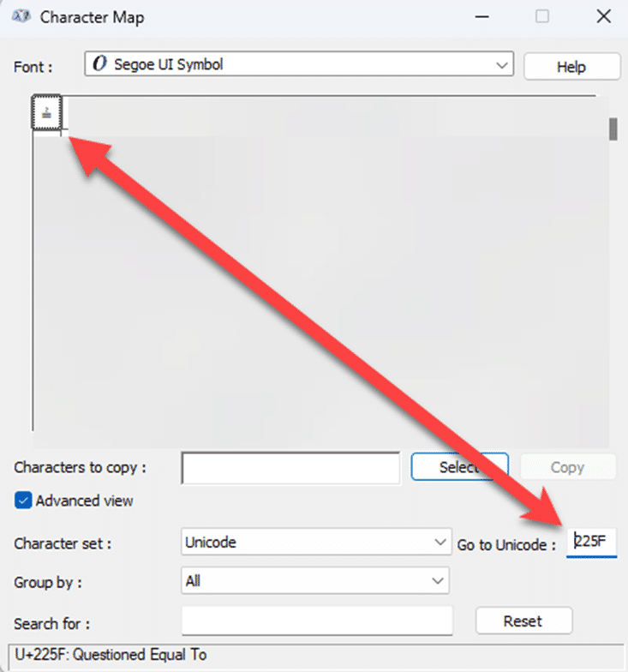Click the character grid vertical scrollbar thumb
The width and height of the screenshot is (628, 672).
pos(613,129)
